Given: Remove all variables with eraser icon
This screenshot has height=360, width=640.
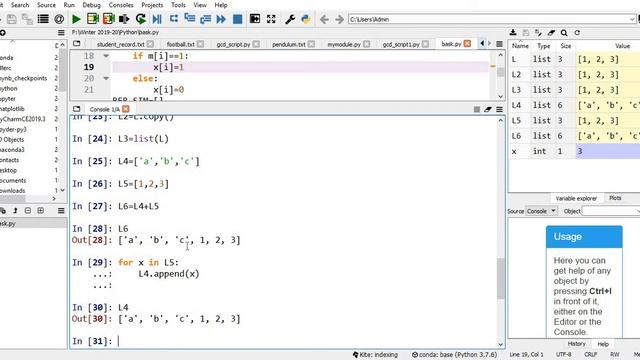Looking at the screenshot, I should (551, 33).
